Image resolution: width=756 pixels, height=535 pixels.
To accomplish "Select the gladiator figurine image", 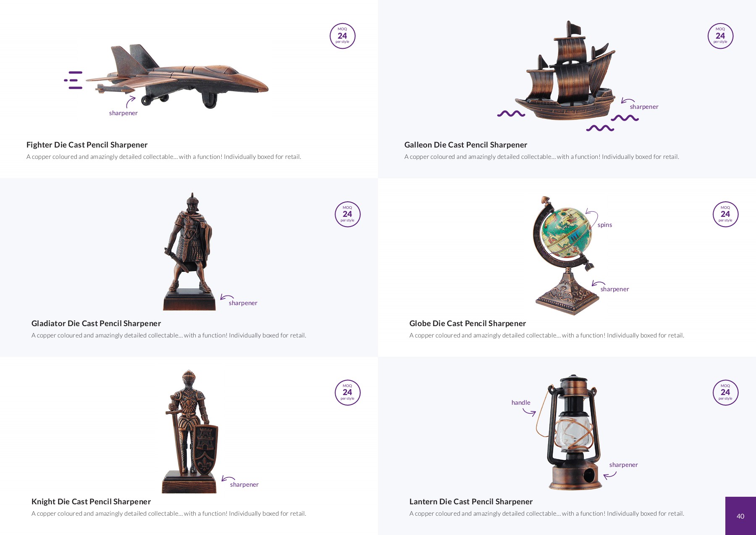I will point(189,251).
